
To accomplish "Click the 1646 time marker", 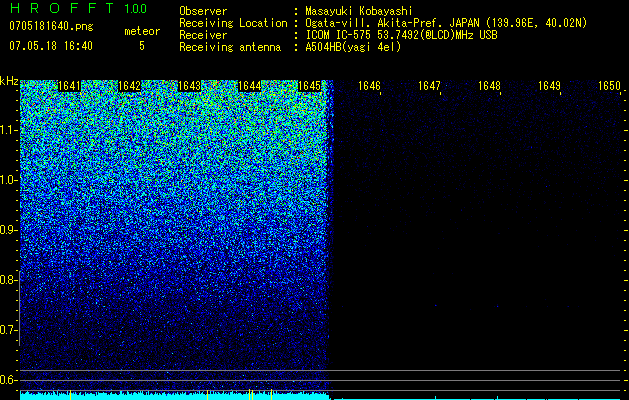I will pos(369,86).
